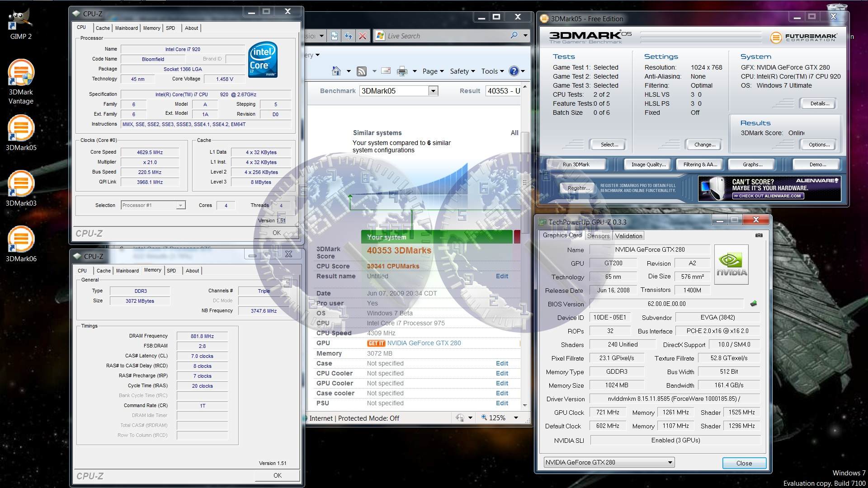Expand the Print button dropdown arrow
Image resolution: width=868 pixels, height=488 pixels.
click(415, 71)
